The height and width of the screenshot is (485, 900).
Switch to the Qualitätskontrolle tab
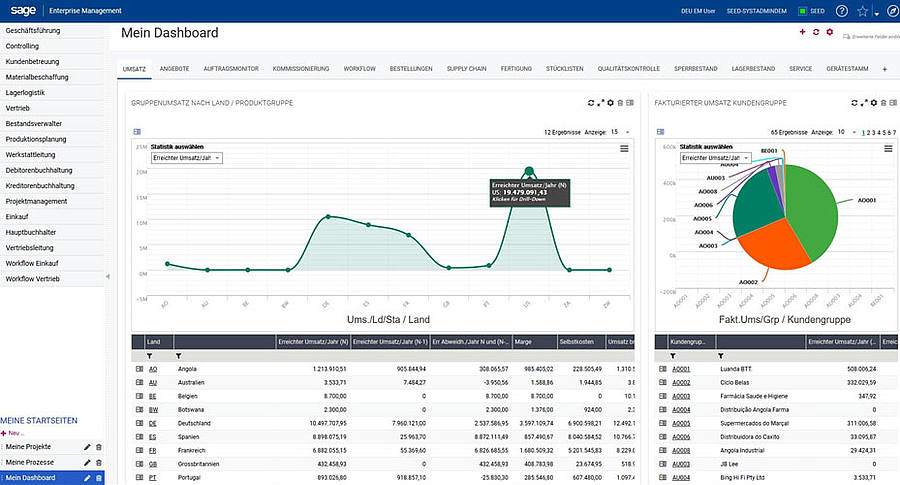click(629, 68)
